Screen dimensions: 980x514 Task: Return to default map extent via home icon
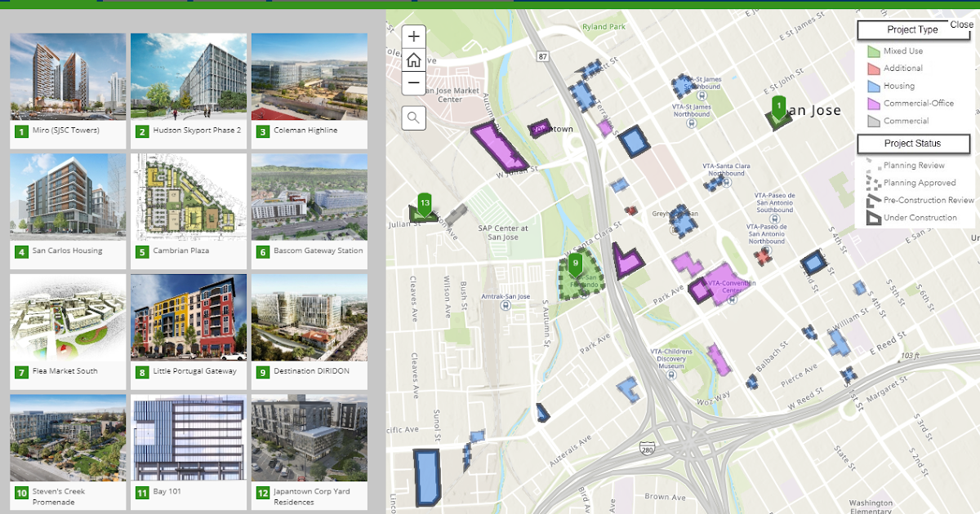click(413, 59)
